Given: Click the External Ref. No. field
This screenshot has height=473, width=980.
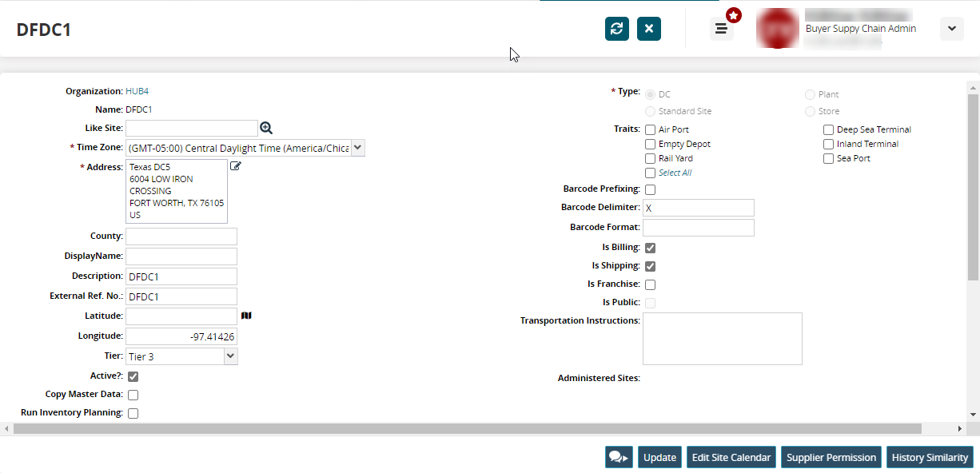Looking at the screenshot, I should [x=181, y=296].
